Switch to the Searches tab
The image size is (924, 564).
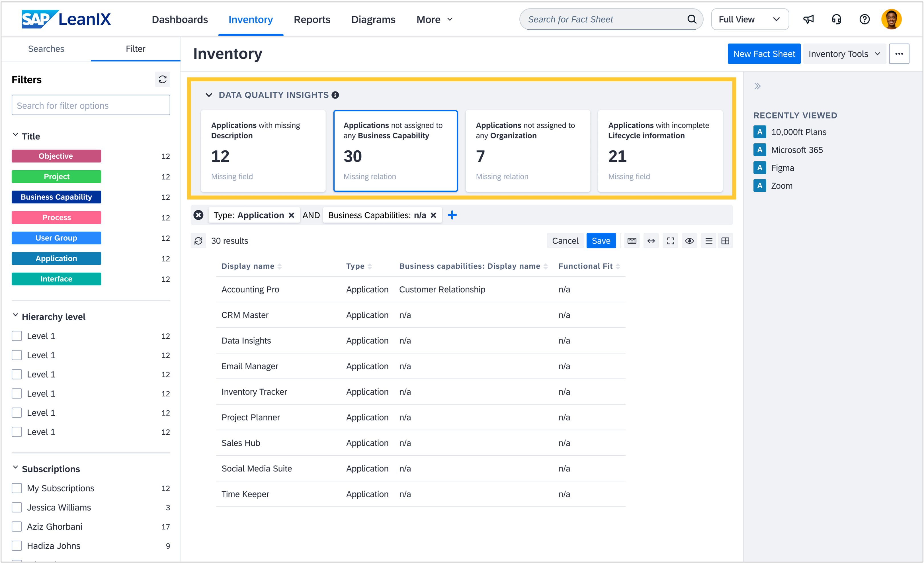[x=46, y=49]
